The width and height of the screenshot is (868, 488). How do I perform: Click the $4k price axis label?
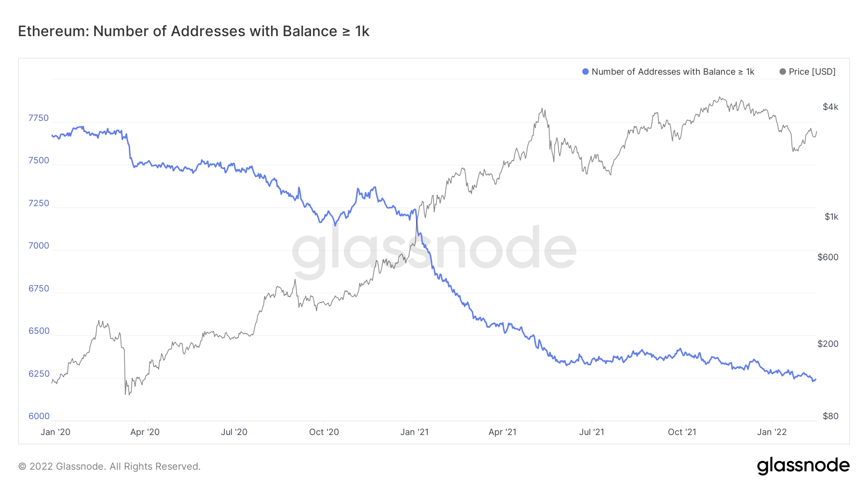[x=830, y=107]
